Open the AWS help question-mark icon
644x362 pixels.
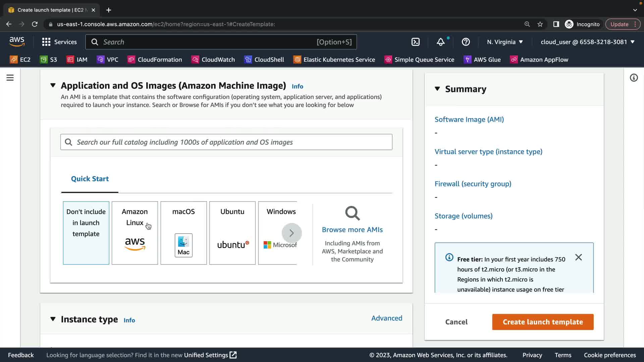point(466,42)
